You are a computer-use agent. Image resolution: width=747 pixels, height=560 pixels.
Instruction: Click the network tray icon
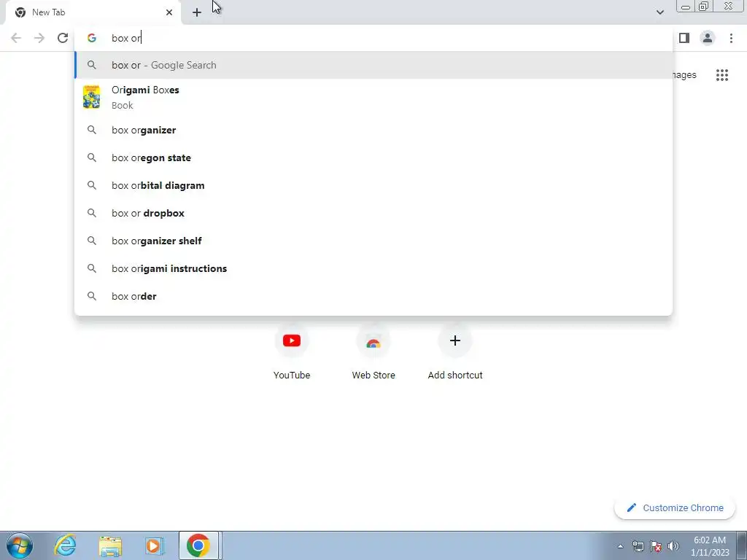point(638,546)
